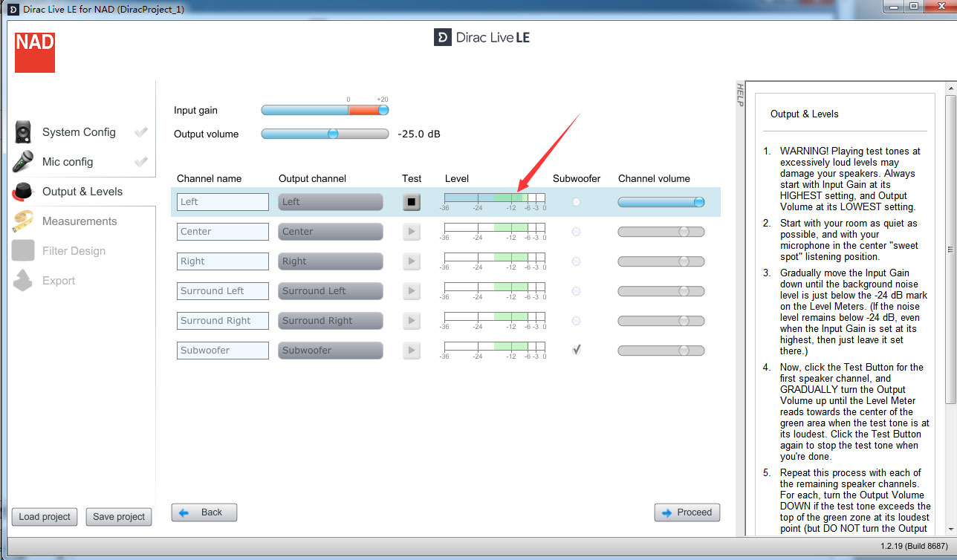This screenshot has height=560, width=957.
Task: Go to the Mic config step
Action: 68,162
